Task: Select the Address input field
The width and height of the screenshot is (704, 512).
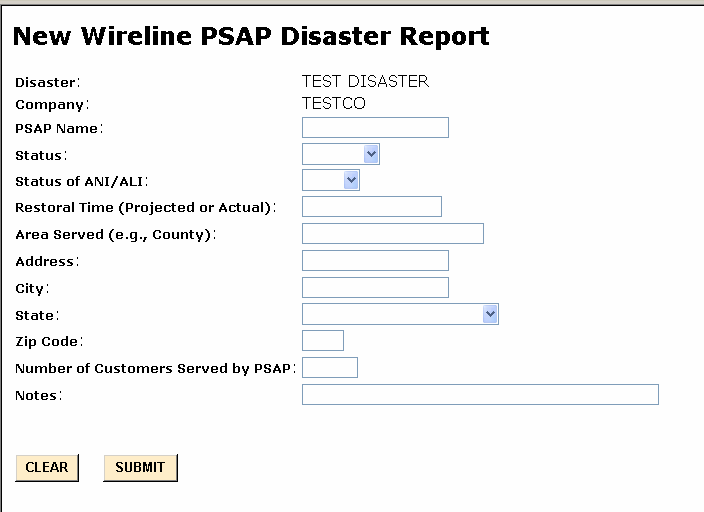Action: click(x=375, y=260)
